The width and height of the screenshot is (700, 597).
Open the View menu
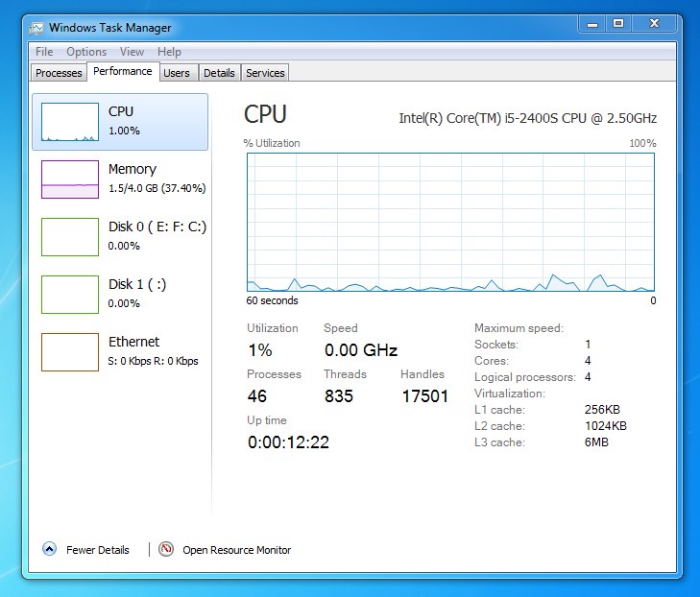pos(132,52)
